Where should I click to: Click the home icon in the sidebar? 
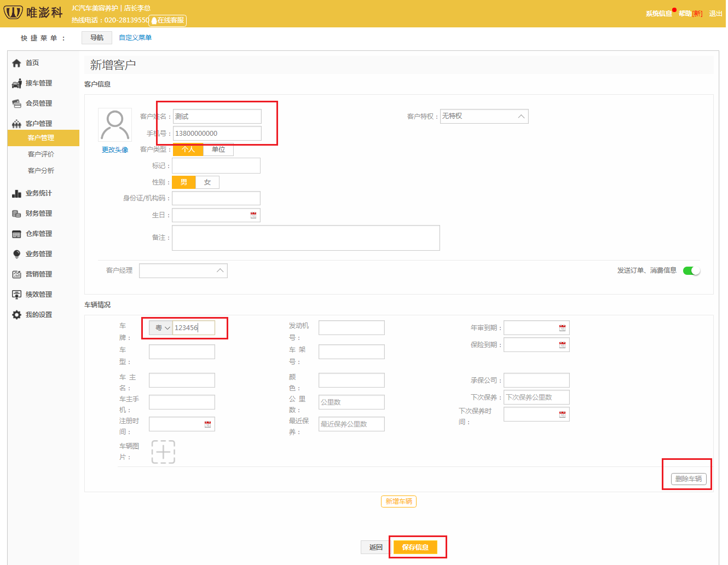tap(16, 64)
